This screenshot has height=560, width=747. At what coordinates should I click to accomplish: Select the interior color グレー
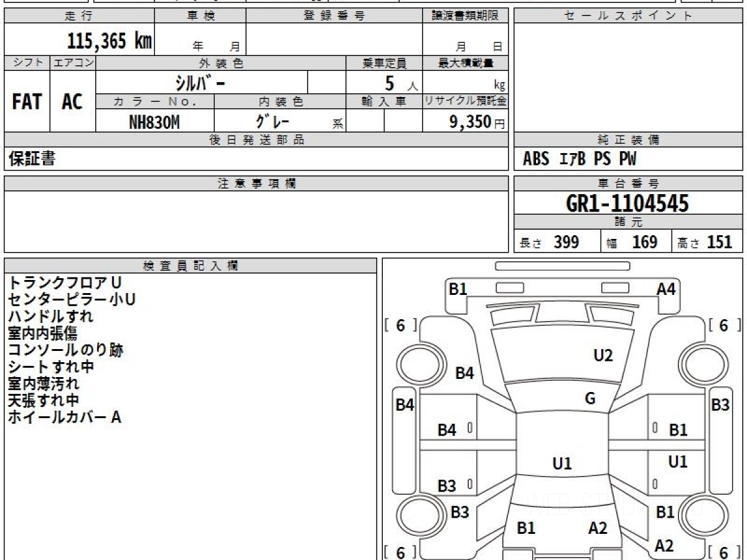point(273,121)
